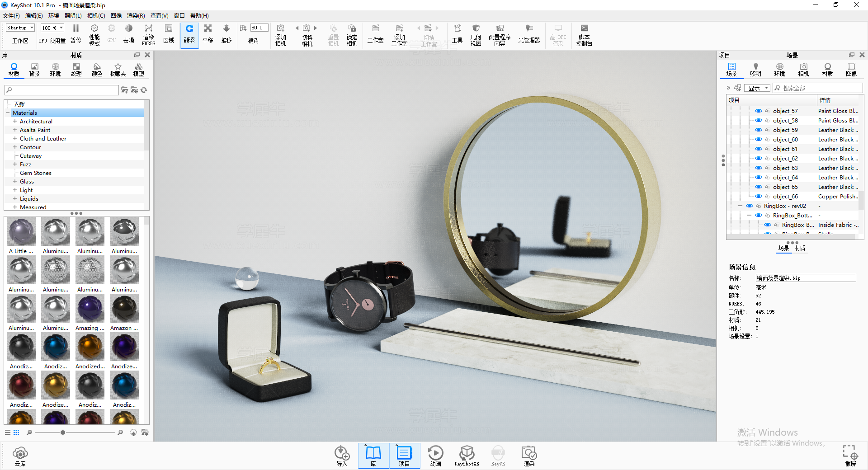The height and width of the screenshot is (470, 868).
Task: Click the scene name 镜面场景渲染.bip field
Action: click(x=806, y=278)
